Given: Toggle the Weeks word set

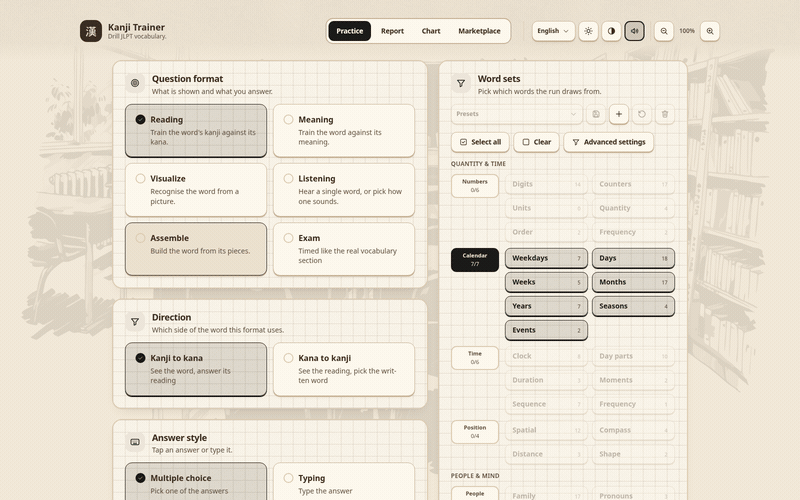Looking at the screenshot, I should click(546, 282).
